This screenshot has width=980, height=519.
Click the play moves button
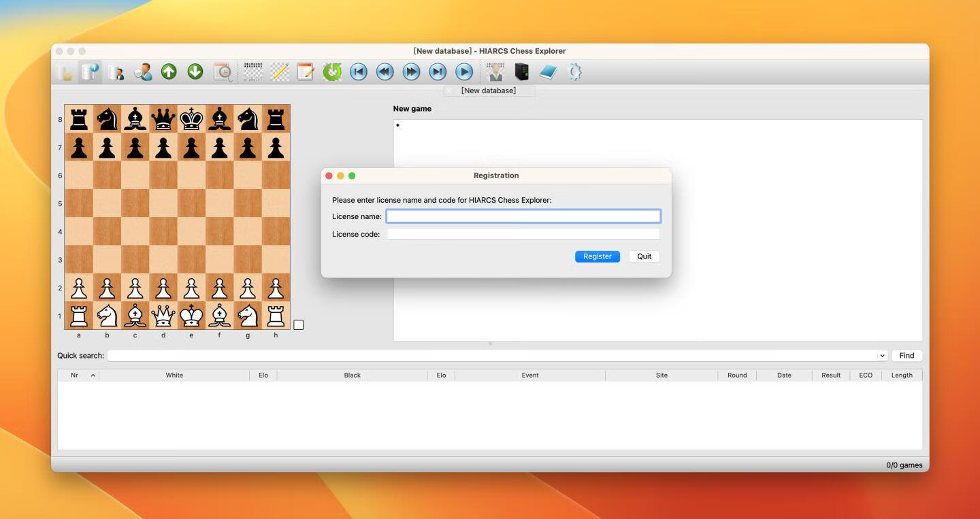(x=464, y=72)
